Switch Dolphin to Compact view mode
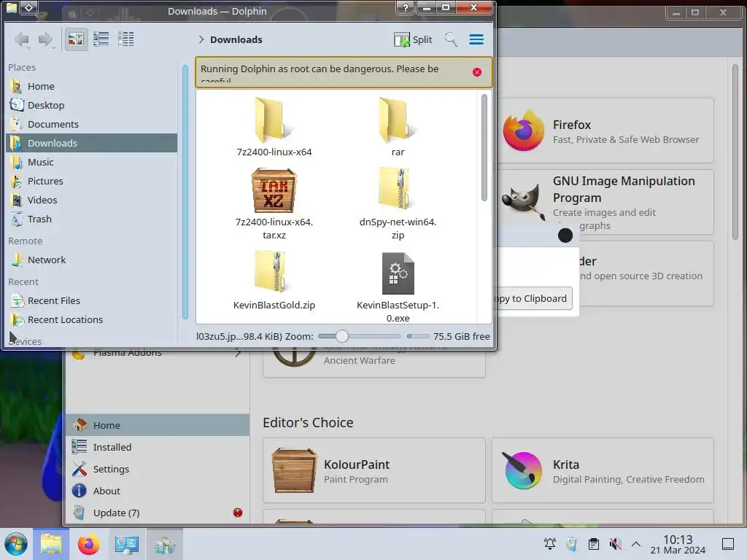Screen dimensions: 747x560 tap(101, 39)
